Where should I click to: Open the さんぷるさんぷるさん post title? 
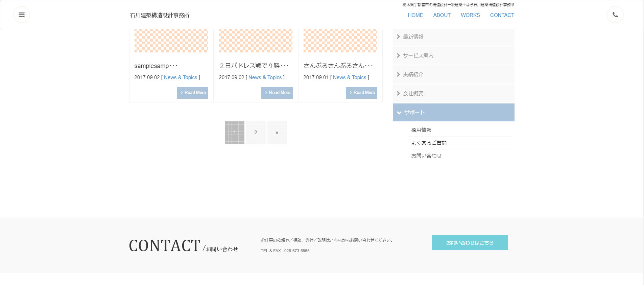(x=338, y=66)
